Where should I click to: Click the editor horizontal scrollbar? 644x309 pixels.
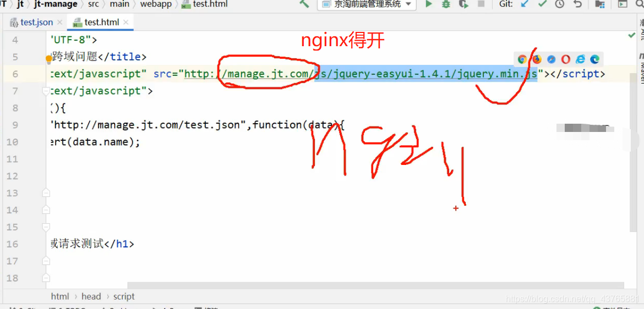click(375, 285)
